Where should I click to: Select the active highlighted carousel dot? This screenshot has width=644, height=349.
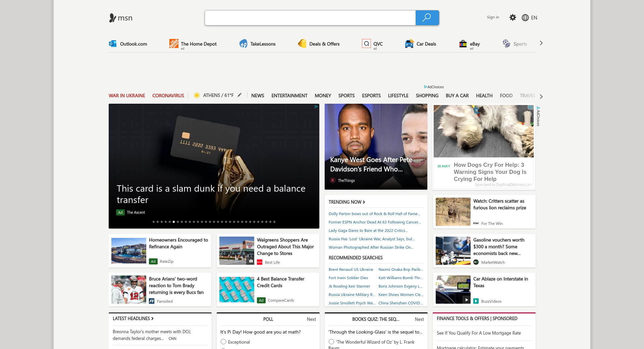174,222
